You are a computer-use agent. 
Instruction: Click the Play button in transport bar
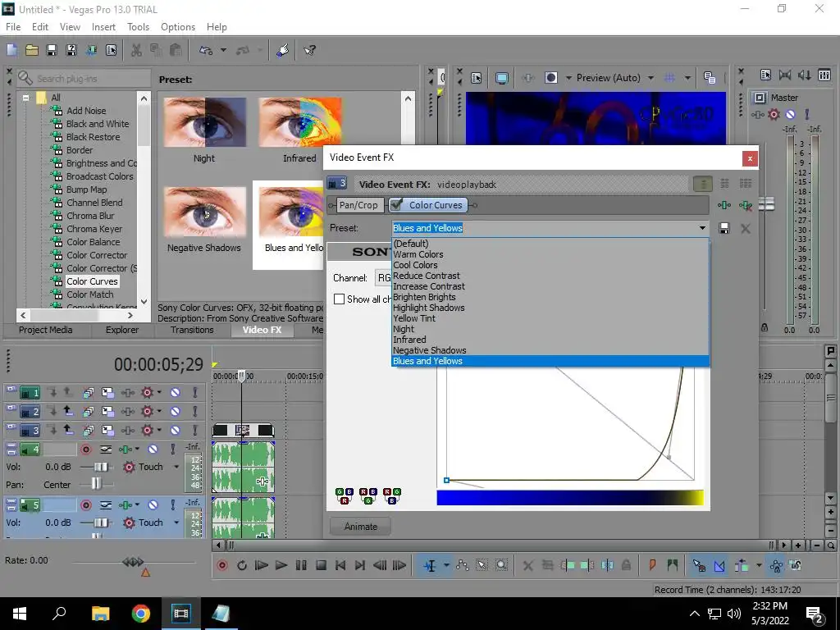point(281,565)
